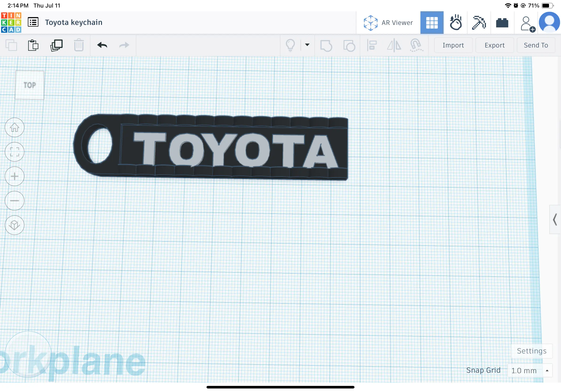Toggle show all with lightbulb icon
Screen dimensions: 561x392
(x=290, y=45)
